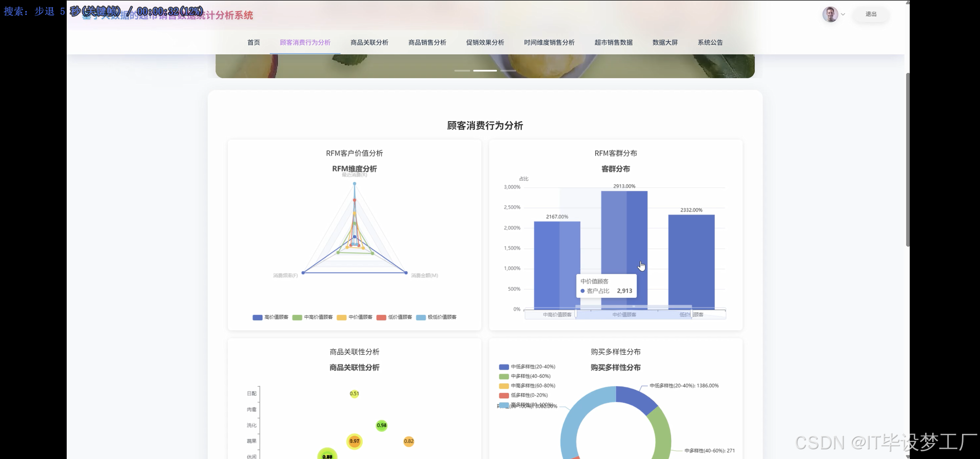This screenshot has height=459, width=980.
Task: Click the user avatar picture
Action: pos(830,14)
